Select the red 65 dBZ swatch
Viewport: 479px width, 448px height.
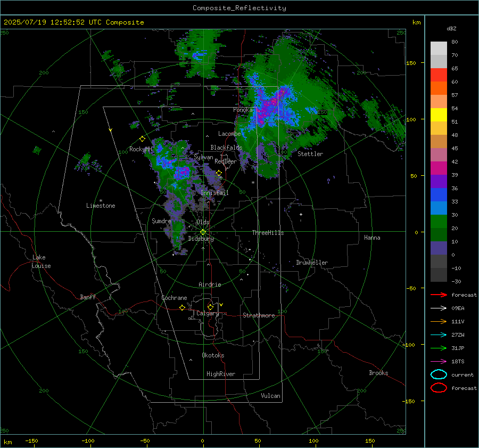pyautogui.click(x=439, y=75)
